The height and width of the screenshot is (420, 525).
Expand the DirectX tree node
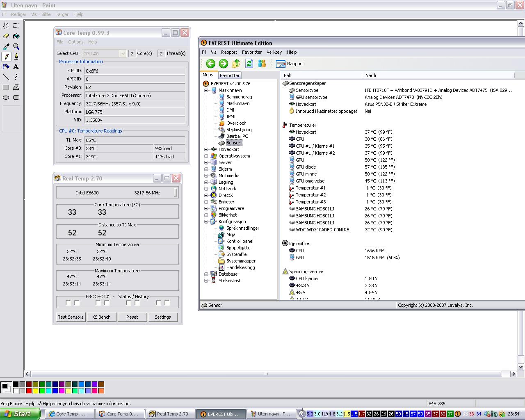pos(206,195)
